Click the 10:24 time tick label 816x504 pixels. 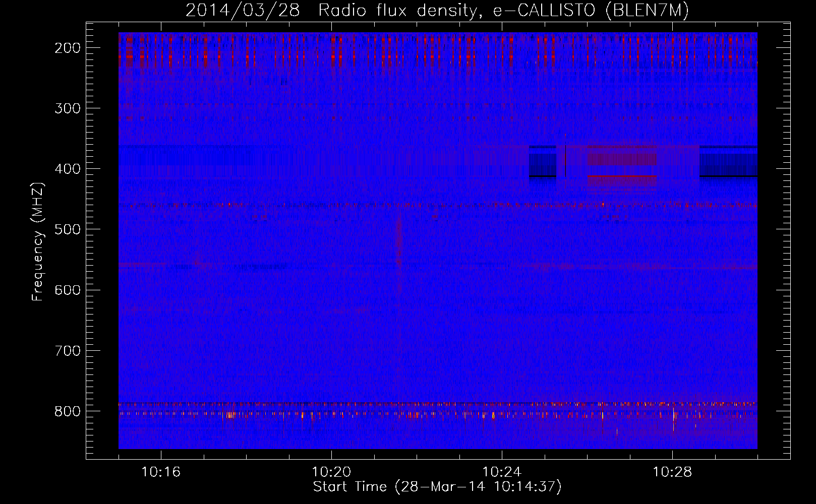502,472
